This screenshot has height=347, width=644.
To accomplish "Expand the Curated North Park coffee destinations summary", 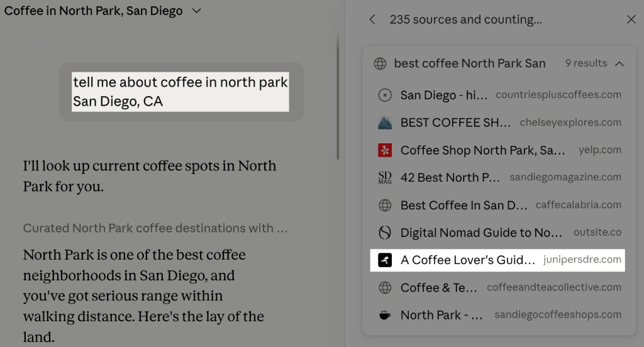I will (155, 228).
